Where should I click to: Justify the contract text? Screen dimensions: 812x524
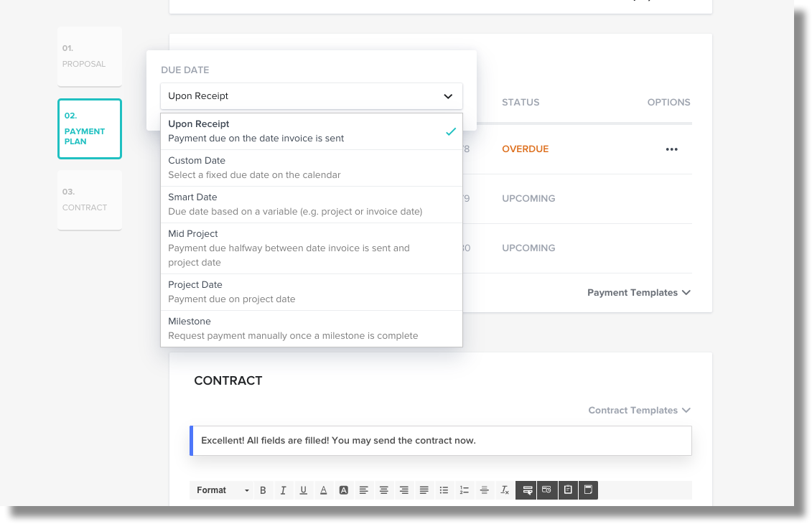tap(424, 490)
